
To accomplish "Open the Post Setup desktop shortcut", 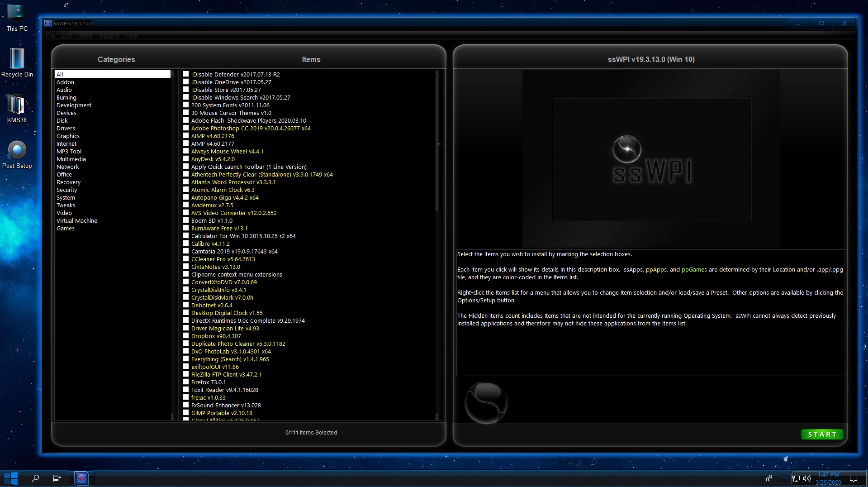I will pyautogui.click(x=17, y=155).
